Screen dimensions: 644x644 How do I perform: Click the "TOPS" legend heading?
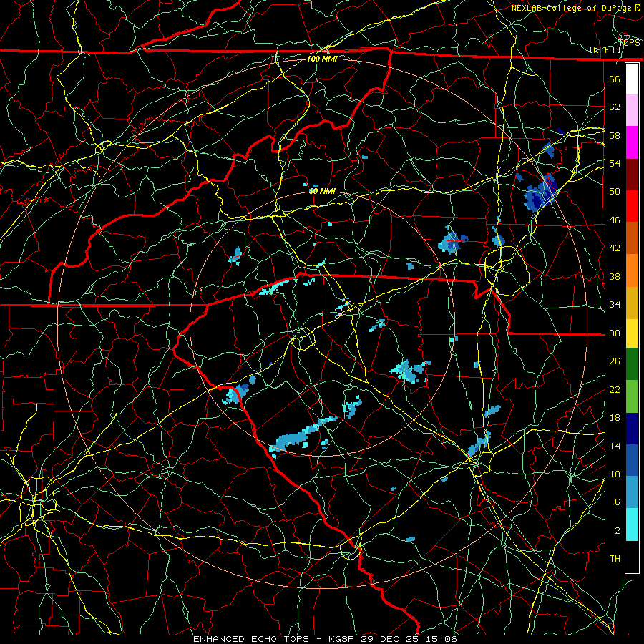click(x=629, y=43)
